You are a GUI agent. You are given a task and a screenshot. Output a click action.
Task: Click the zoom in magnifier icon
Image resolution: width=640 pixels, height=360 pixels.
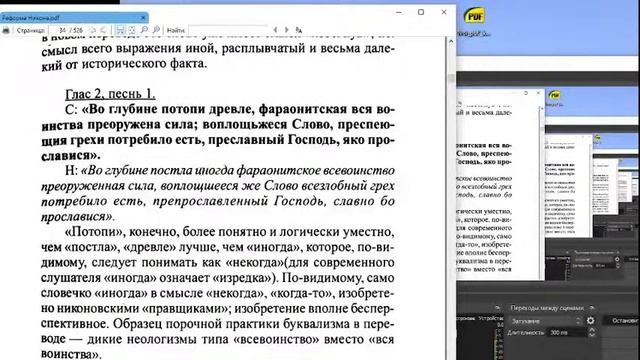pos(156,30)
